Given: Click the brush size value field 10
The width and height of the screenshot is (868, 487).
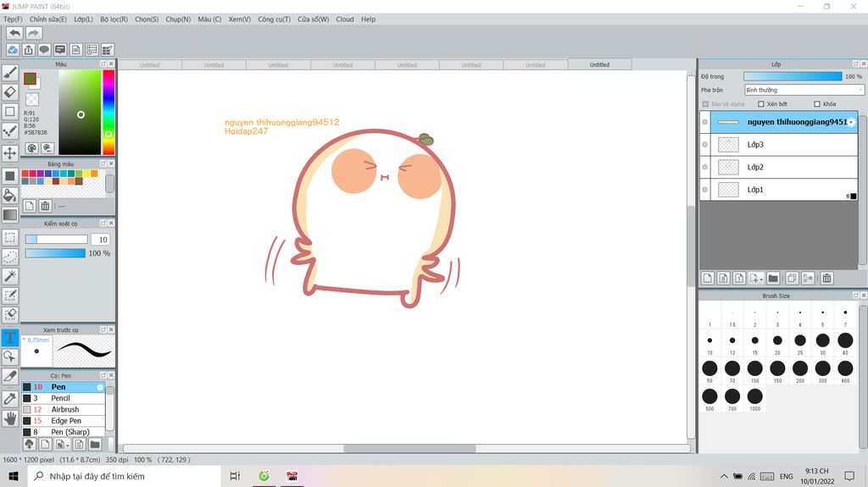Looking at the screenshot, I should click(102, 240).
